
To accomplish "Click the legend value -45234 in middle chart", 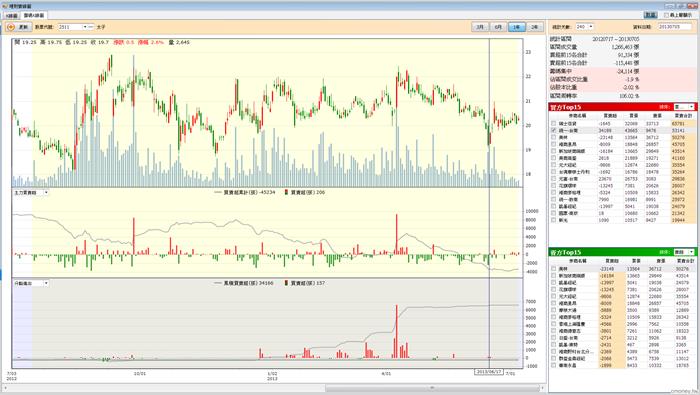I will tap(267, 192).
